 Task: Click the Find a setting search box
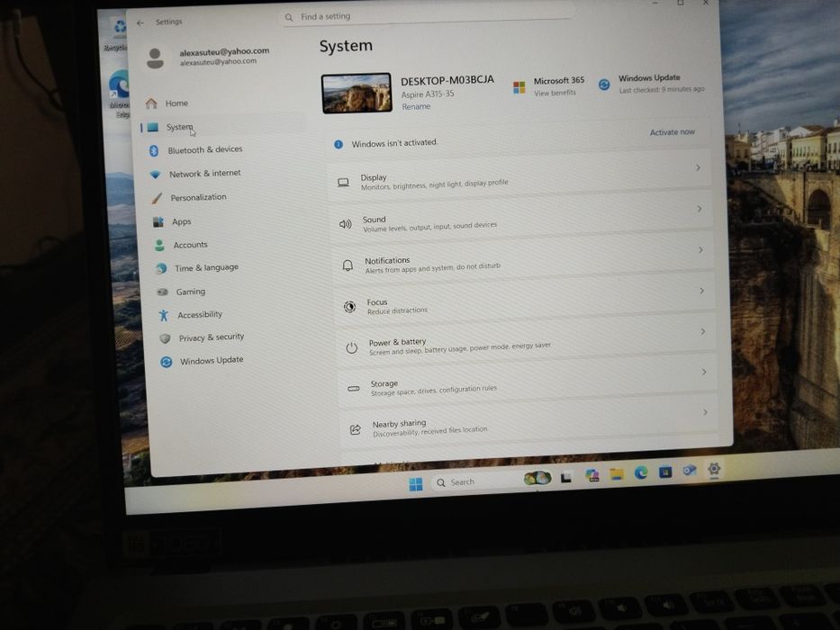[427, 16]
